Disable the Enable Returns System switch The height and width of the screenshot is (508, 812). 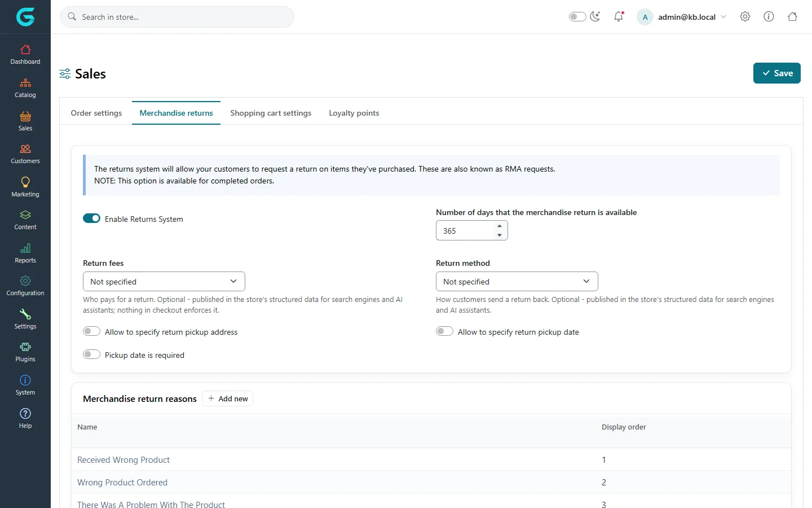[91, 218]
